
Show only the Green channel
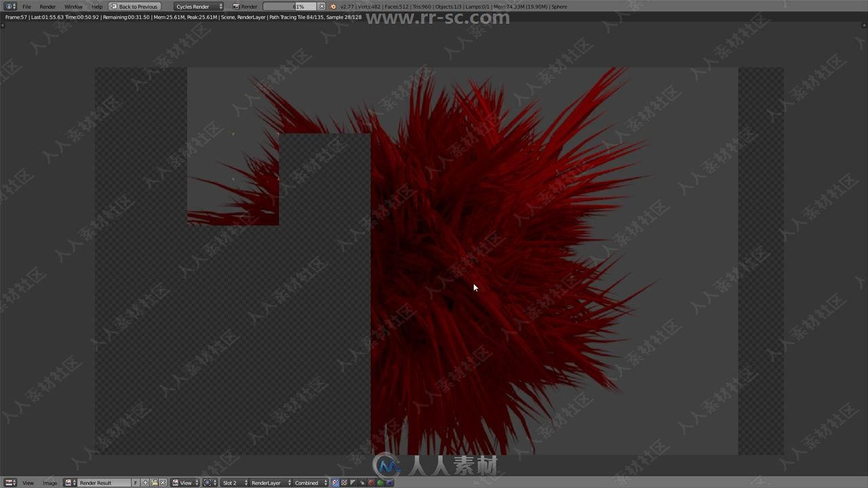[x=380, y=483]
